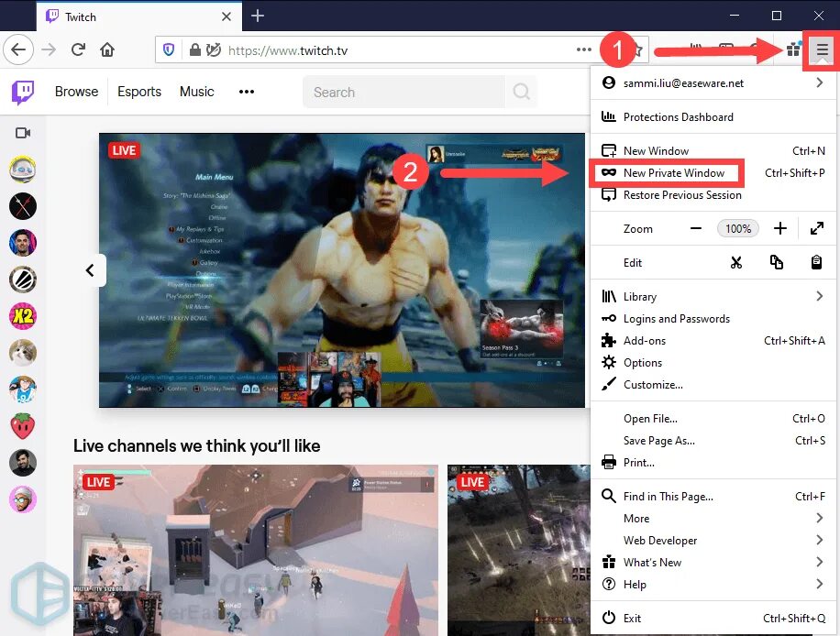Open Protections Dashboard
This screenshot has height=636, width=840.
point(713,116)
